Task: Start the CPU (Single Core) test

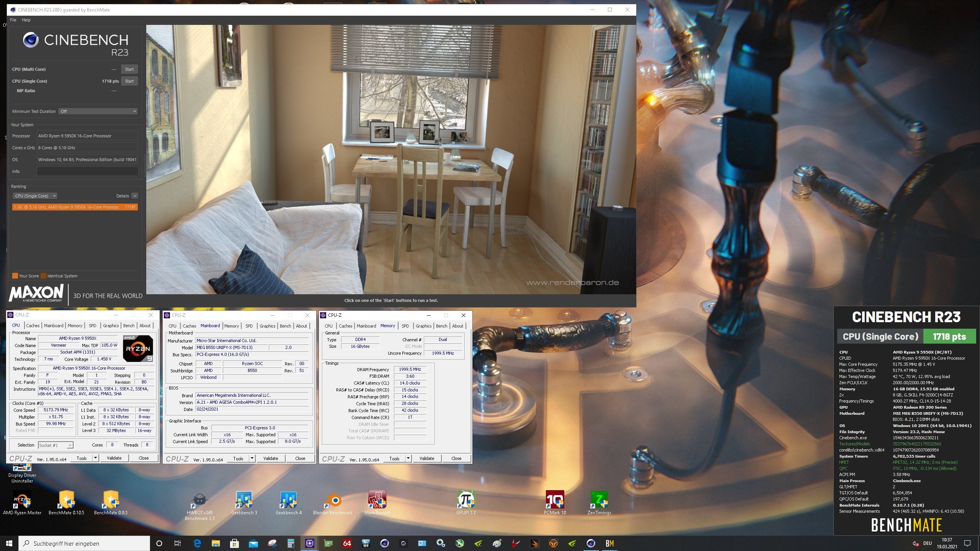Action: pos(129,81)
